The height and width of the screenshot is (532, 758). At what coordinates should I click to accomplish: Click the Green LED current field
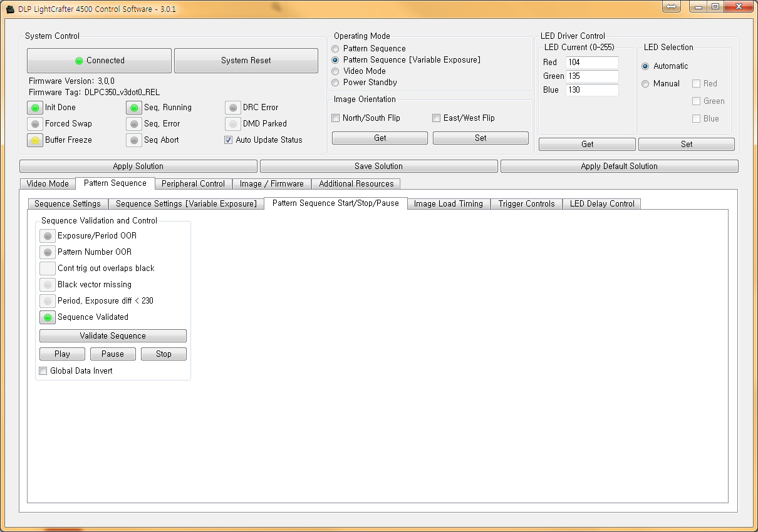point(592,76)
